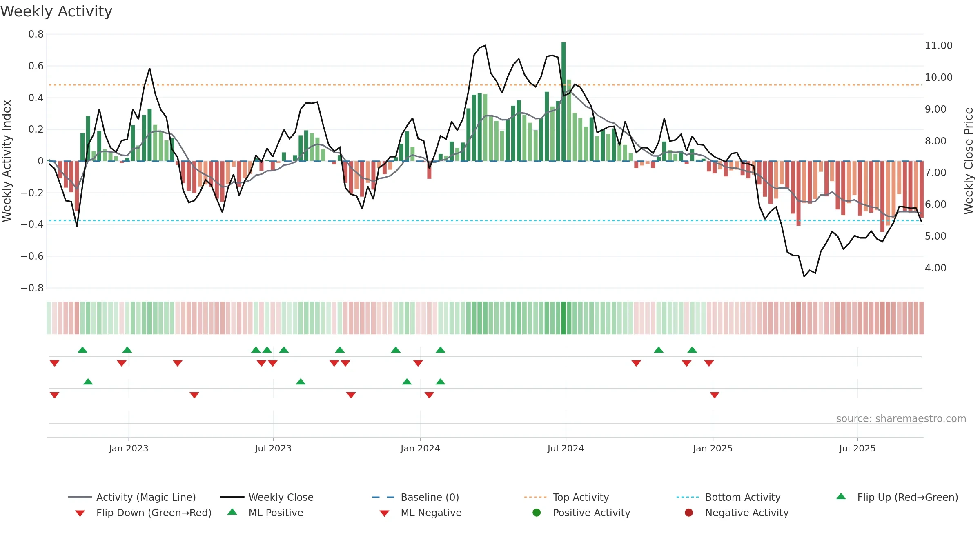Click the Weekly Activity Index axis title
980x551 pixels.
pyautogui.click(x=7, y=161)
